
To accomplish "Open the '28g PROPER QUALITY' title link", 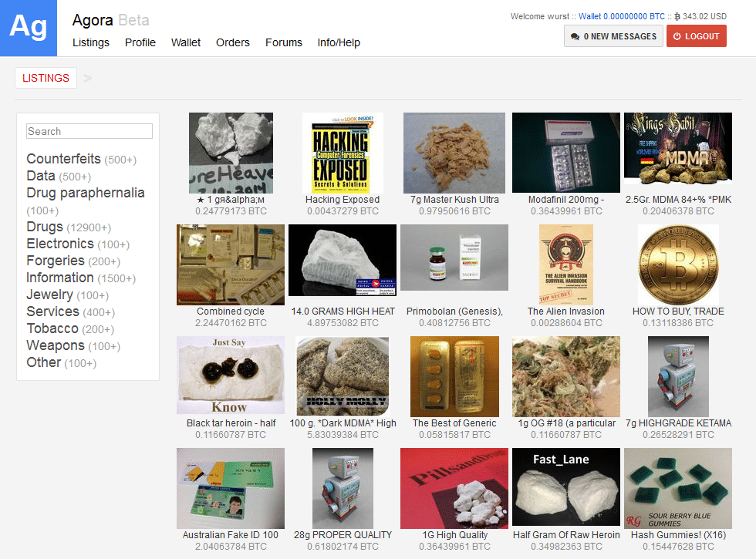I will pos(343,535).
